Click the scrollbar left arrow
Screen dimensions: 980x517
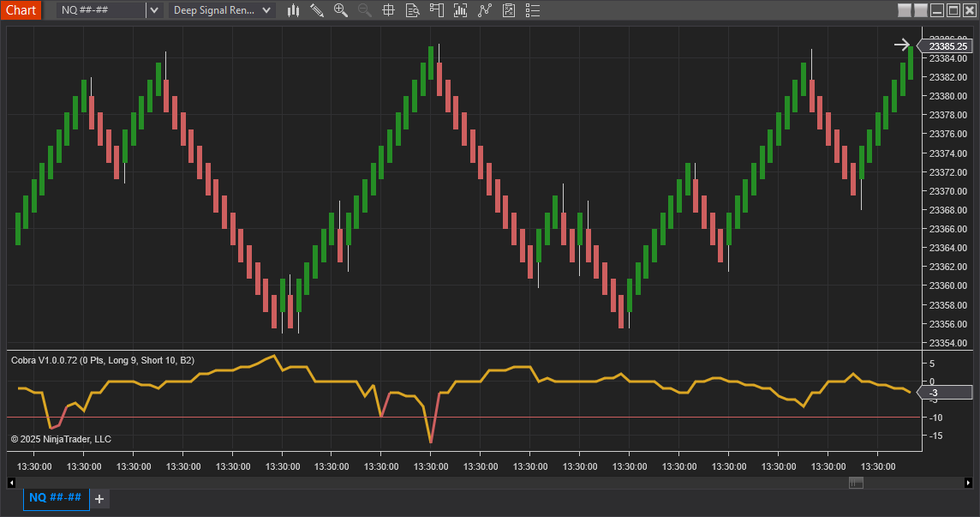click(11, 483)
